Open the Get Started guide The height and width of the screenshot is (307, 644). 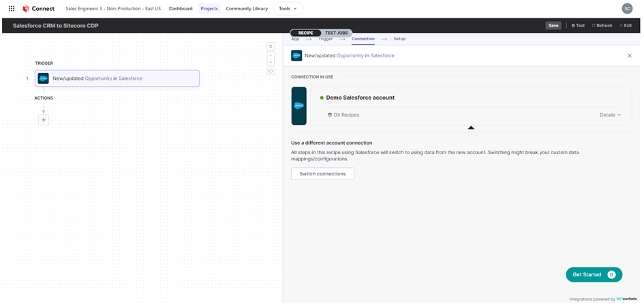pos(594,274)
